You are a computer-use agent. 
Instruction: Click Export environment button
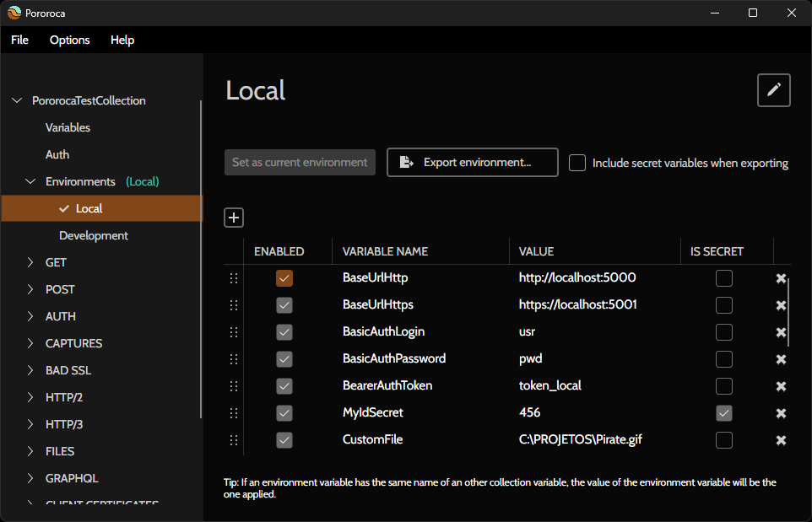click(472, 163)
